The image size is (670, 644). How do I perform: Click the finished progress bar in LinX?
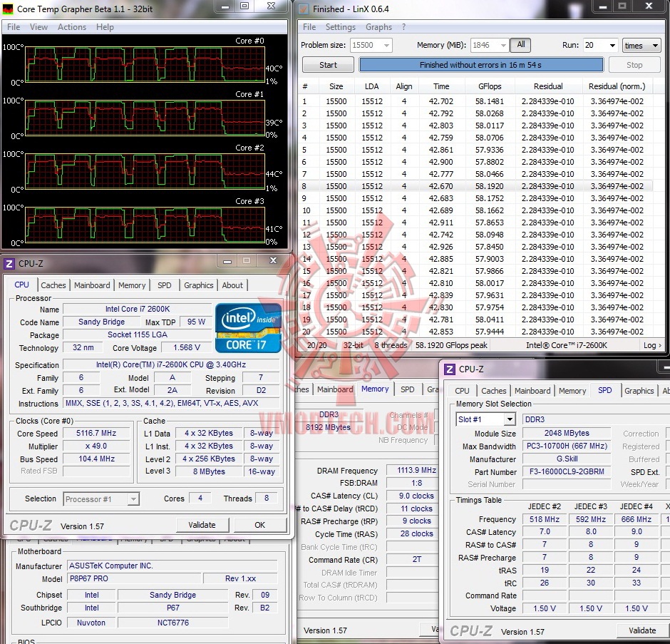coord(481,65)
